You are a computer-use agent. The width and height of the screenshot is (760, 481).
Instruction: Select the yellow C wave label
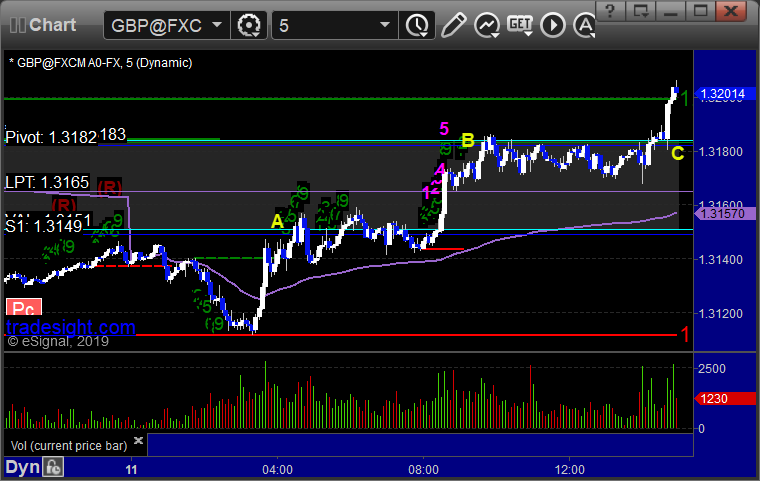[x=678, y=154]
